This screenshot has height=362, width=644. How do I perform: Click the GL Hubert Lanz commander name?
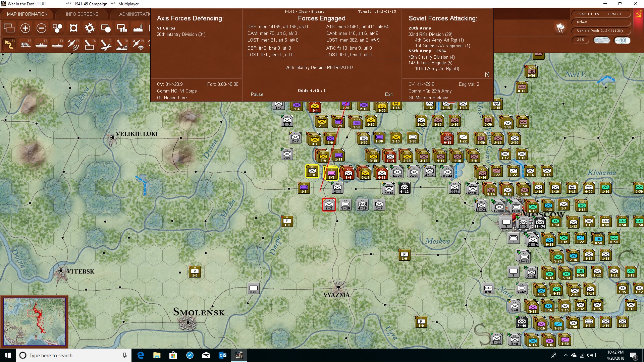(172, 98)
